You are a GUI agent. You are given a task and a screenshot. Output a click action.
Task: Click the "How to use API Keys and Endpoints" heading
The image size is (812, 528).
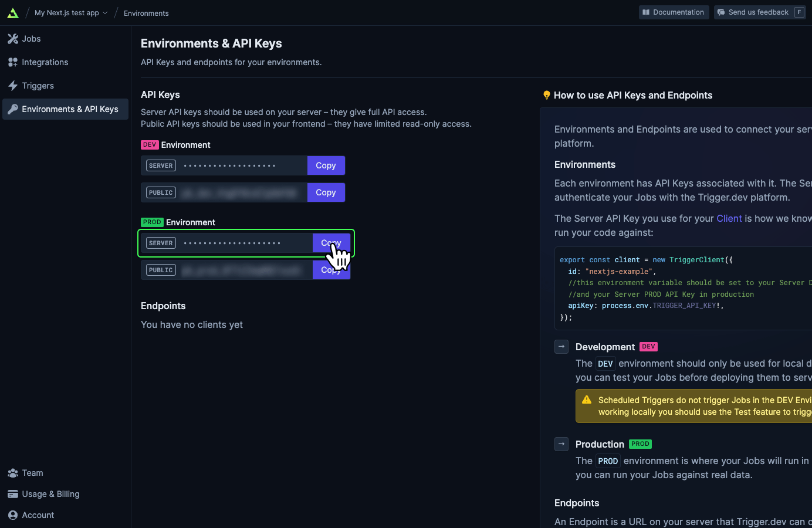point(633,95)
